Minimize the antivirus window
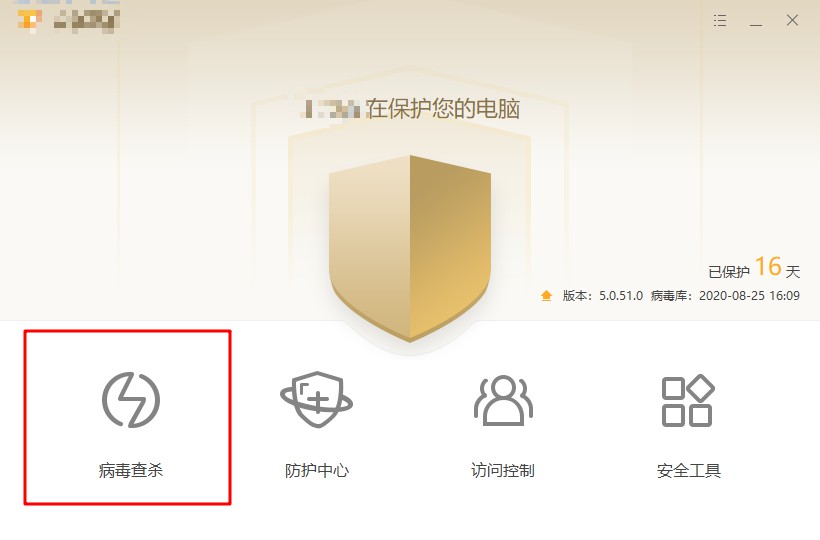Screen dimensions: 820x540 pyautogui.click(x=756, y=21)
